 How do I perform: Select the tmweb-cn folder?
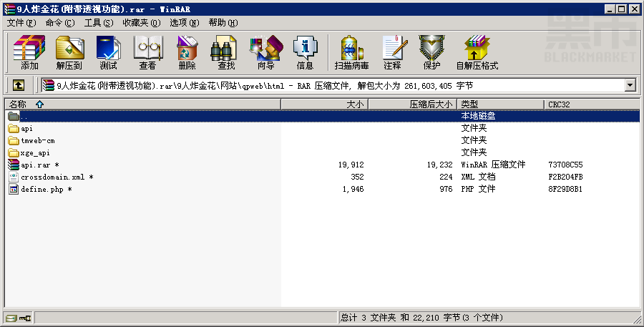click(37, 141)
